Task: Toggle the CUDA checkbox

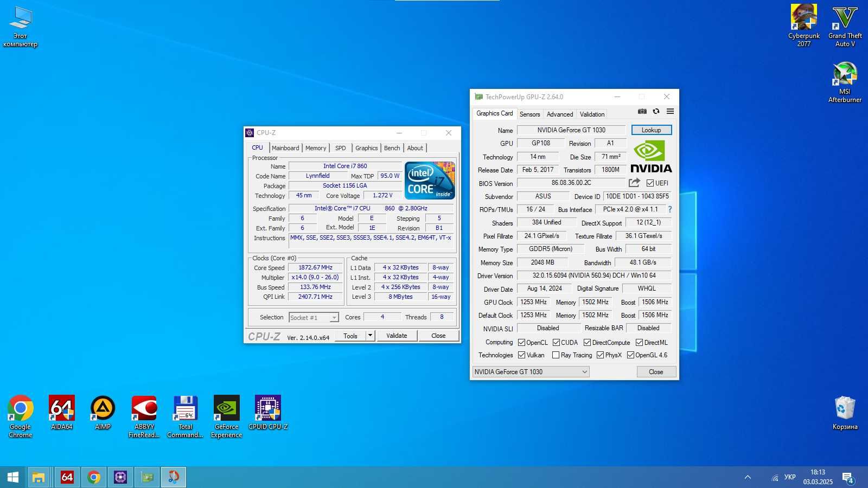Action: [x=556, y=343]
